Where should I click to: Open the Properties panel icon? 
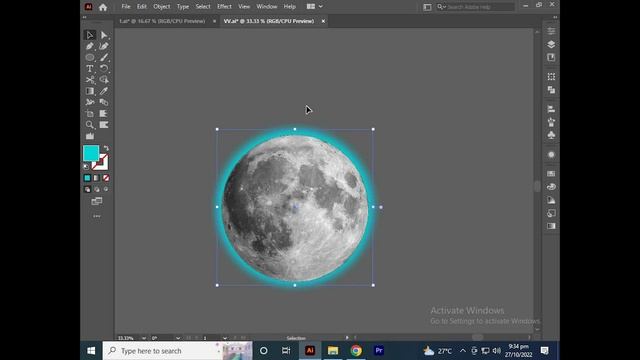click(x=551, y=31)
